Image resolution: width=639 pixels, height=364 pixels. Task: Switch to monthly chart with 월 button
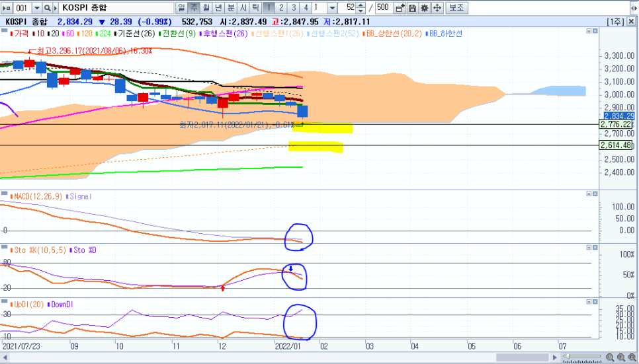[206, 8]
